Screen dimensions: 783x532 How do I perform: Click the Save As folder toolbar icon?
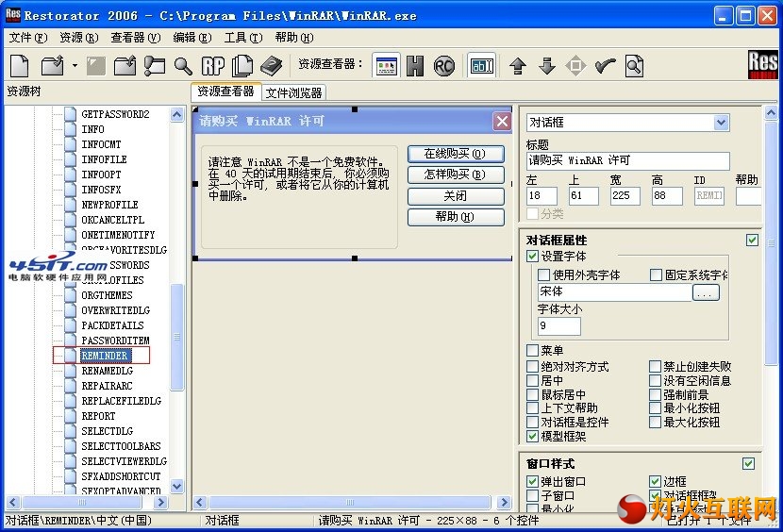click(x=125, y=65)
